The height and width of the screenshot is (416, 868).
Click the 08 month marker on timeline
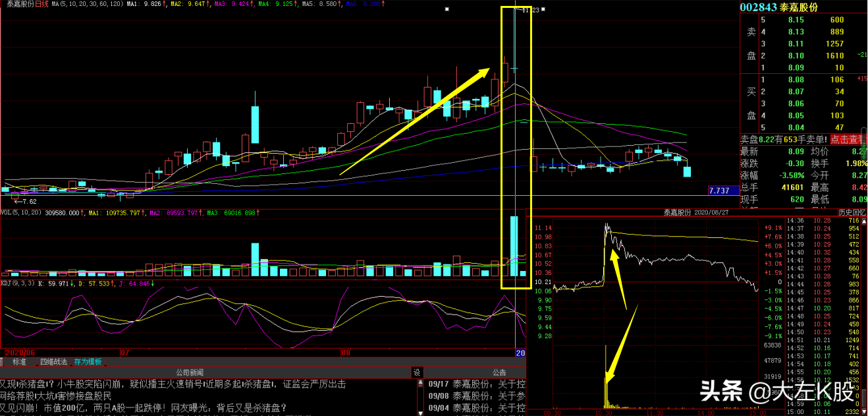(x=346, y=353)
